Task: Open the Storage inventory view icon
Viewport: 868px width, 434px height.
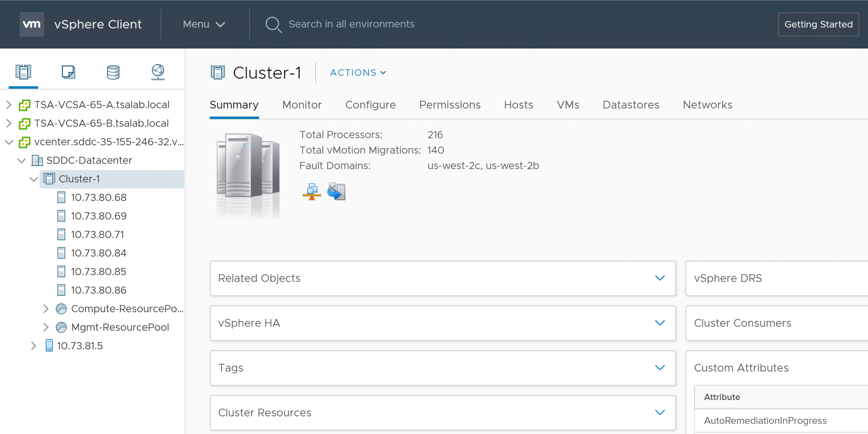Action: (113, 72)
